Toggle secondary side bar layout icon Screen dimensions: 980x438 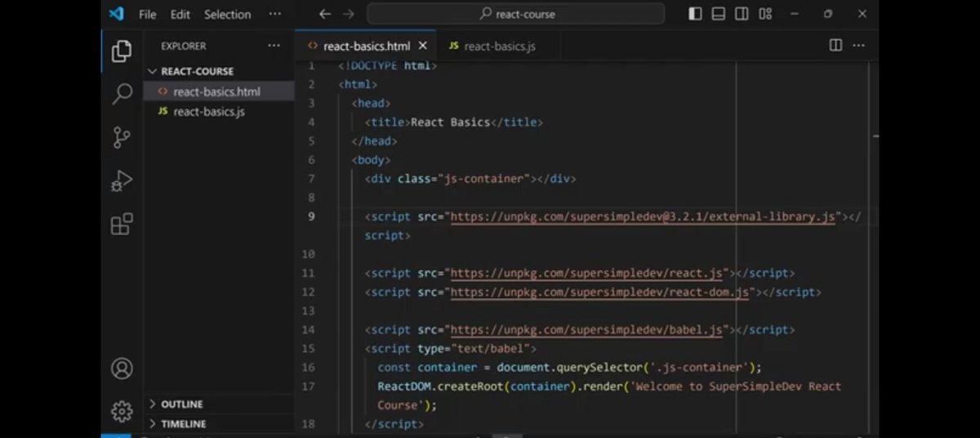[x=742, y=14]
